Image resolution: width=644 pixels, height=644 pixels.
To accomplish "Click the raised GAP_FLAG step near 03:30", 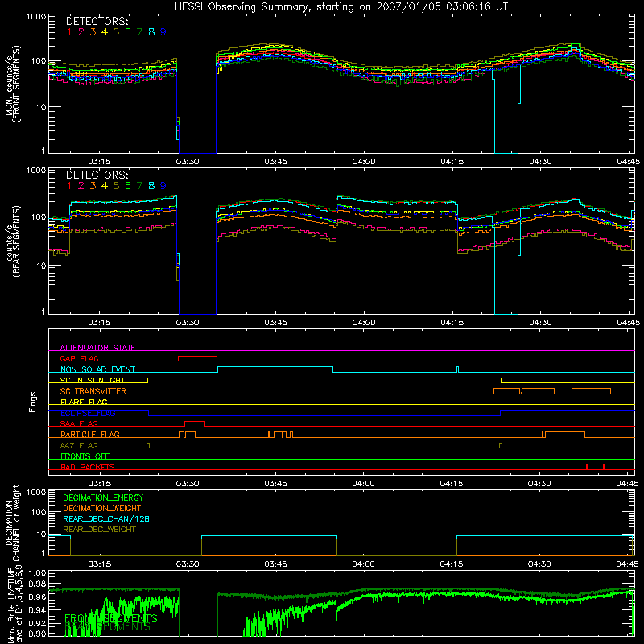I will [x=197, y=357].
